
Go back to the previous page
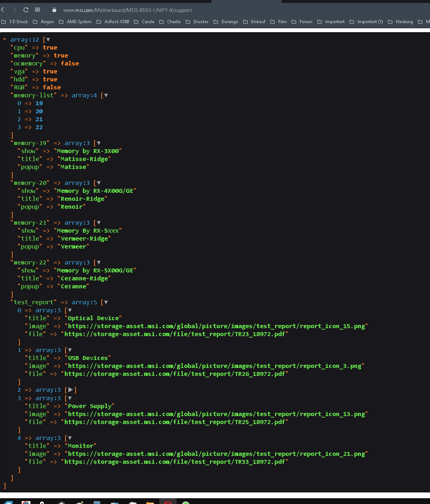(x=3, y=10)
